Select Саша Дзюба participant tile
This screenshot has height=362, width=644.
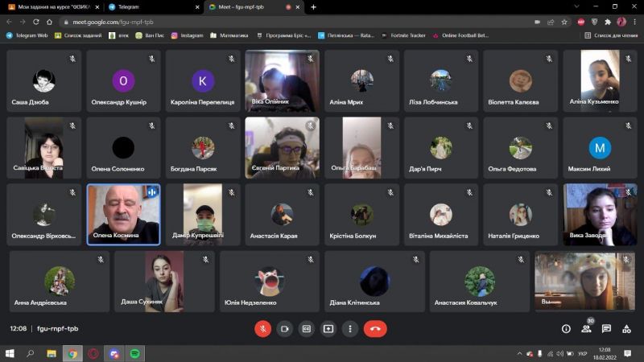click(44, 81)
